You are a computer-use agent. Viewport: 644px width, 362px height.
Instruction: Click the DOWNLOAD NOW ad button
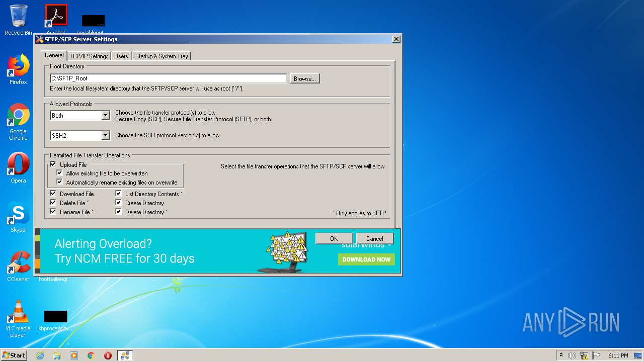click(366, 259)
